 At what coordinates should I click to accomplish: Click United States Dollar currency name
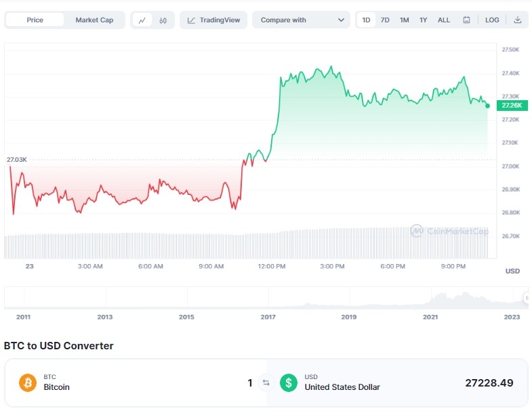pyautogui.click(x=342, y=387)
